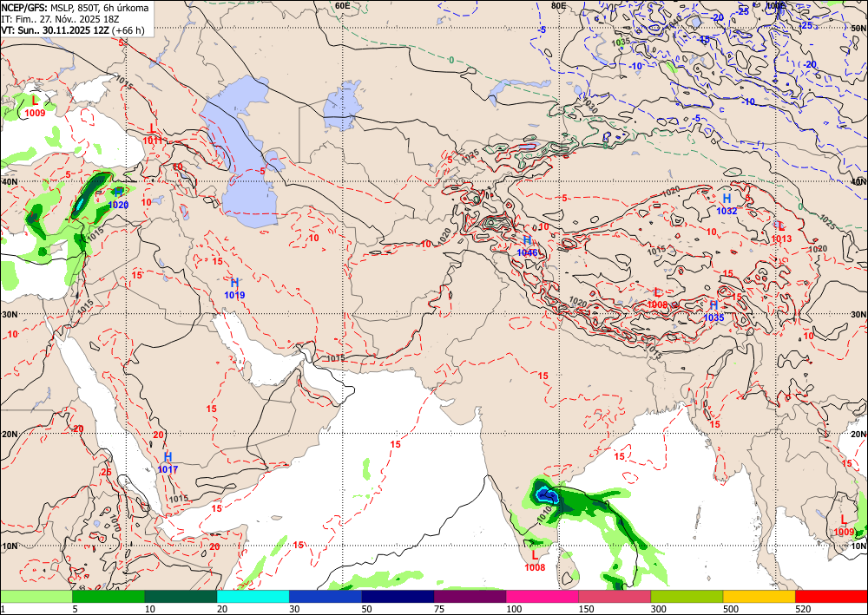
Task: Click the L 1009 low near the Black Sea
Action: (35, 107)
